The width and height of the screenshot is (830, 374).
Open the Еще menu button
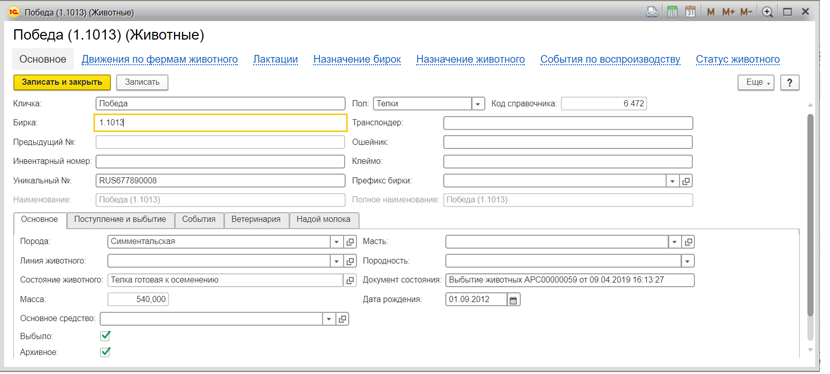point(757,83)
